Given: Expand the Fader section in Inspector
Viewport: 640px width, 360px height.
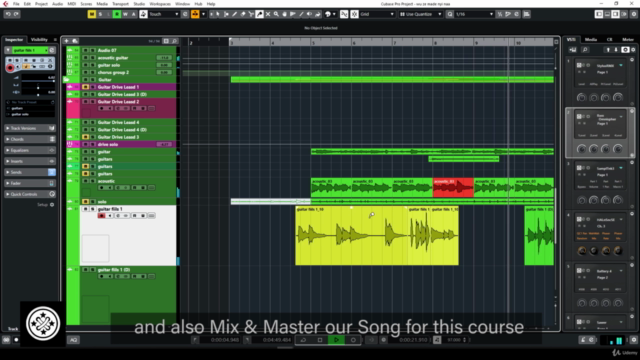Looking at the screenshot, I should click(30, 183).
